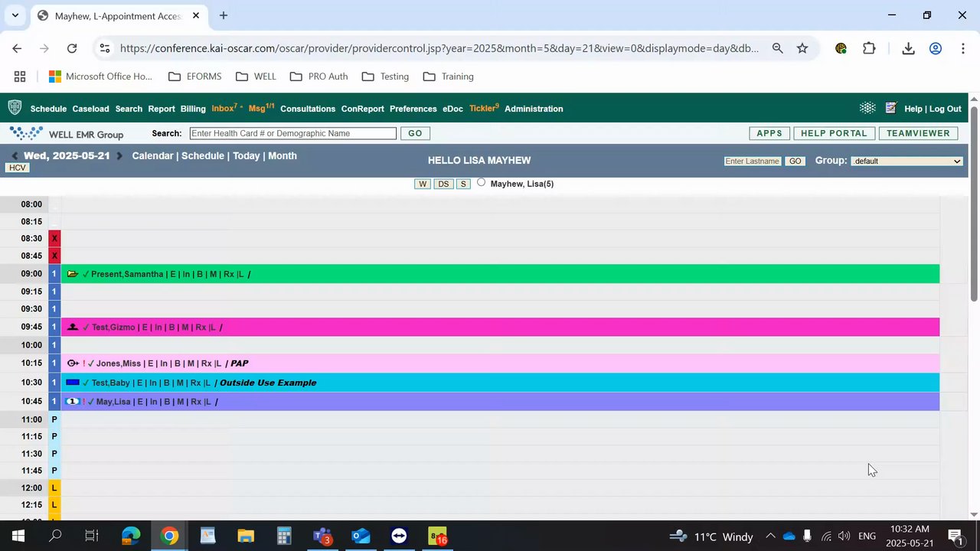Open the Consultations menu item
Image resolution: width=980 pixels, height=551 pixels.
coord(308,109)
